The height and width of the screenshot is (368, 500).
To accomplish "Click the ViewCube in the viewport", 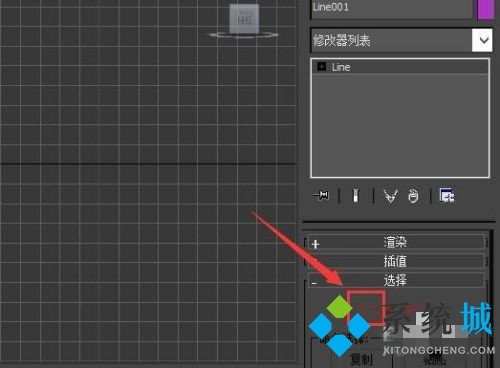I will click(x=244, y=19).
